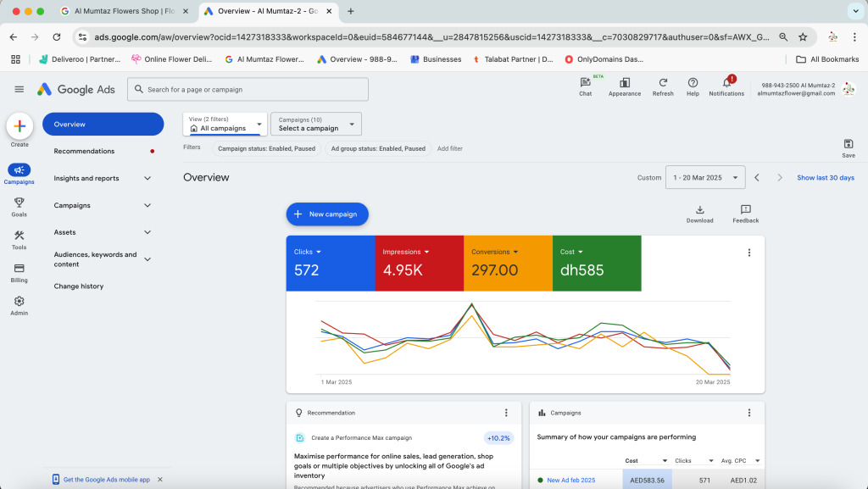Click the New campaign button
This screenshot has width=868, height=489.
pyautogui.click(x=327, y=214)
